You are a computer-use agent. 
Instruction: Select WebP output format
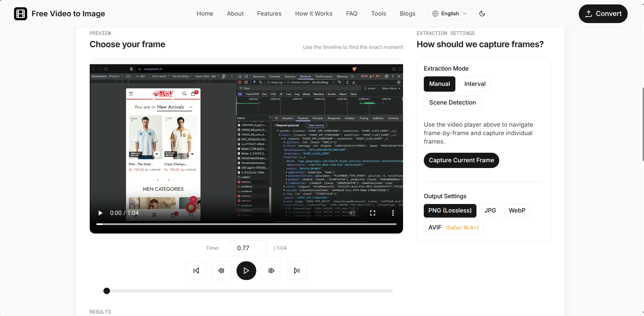pyautogui.click(x=517, y=210)
